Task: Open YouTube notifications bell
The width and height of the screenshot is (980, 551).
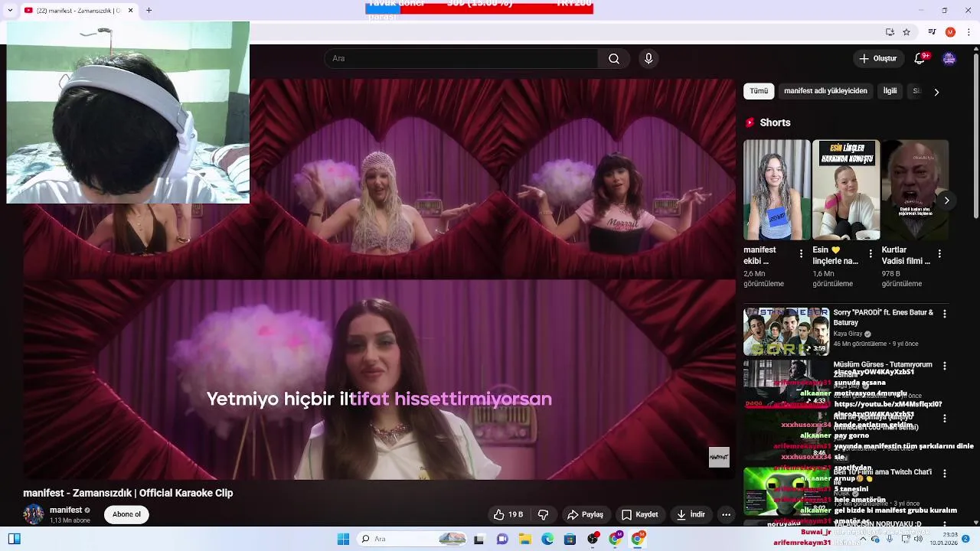Action: click(920, 58)
